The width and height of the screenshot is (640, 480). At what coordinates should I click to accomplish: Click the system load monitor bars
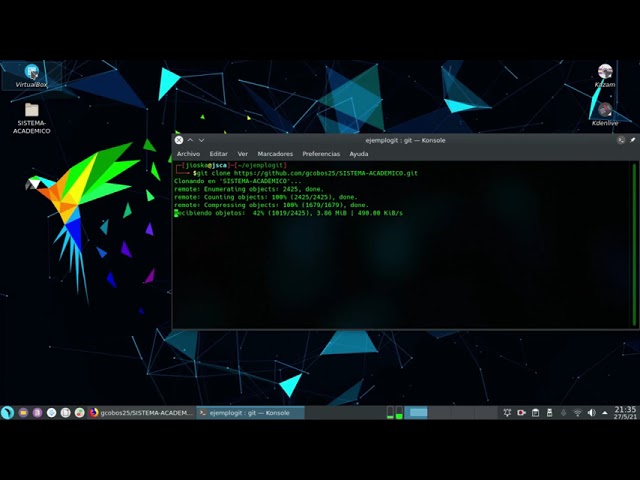(394, 413)
